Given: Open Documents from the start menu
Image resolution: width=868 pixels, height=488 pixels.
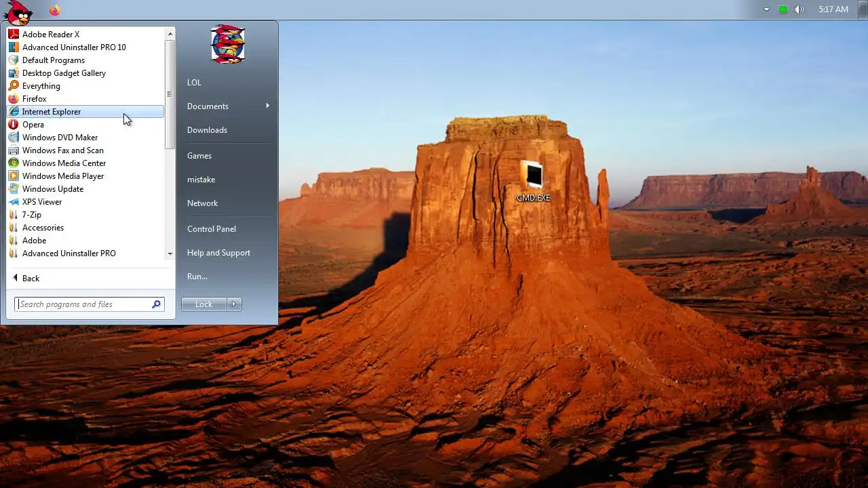Looking at the screenshot, I should tap(208, 106).
